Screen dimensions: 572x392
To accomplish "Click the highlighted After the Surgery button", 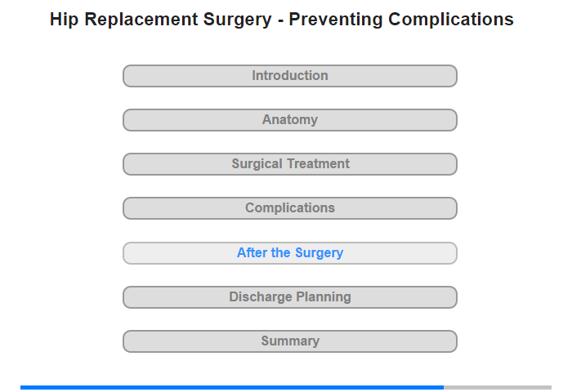I will coord(290,253).
